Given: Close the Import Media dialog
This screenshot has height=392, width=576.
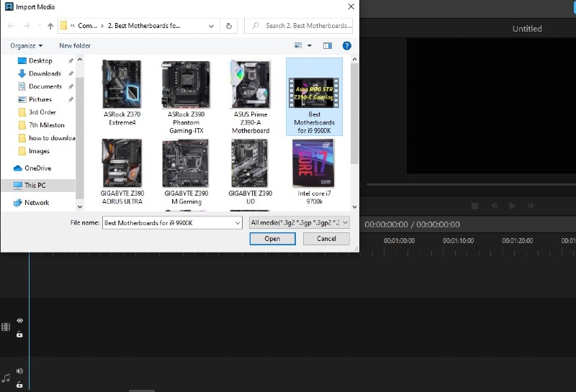Looking at the screenshot, I should click(351, 6).
